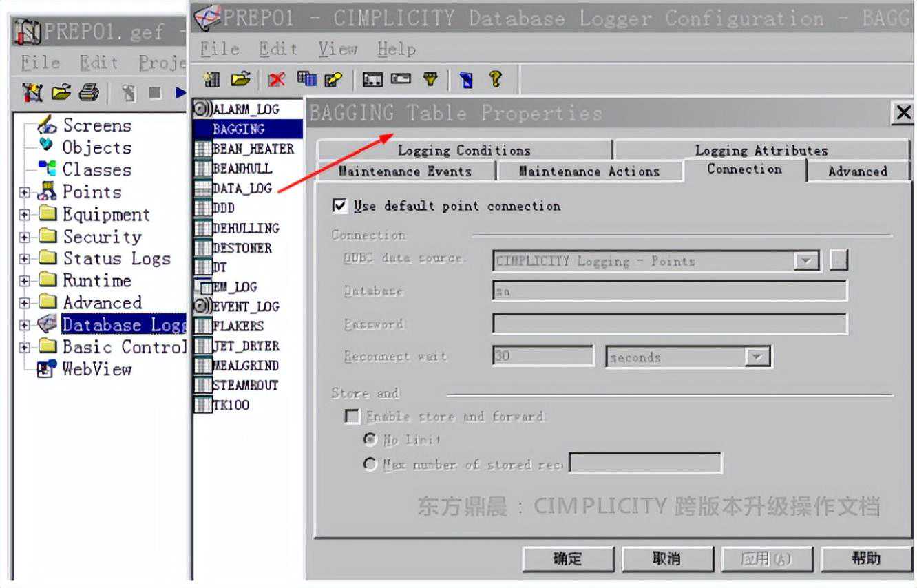The image size is (917, 588).
Task: Click the printer icon in workbench toolbar
Action: coord(89,92)
